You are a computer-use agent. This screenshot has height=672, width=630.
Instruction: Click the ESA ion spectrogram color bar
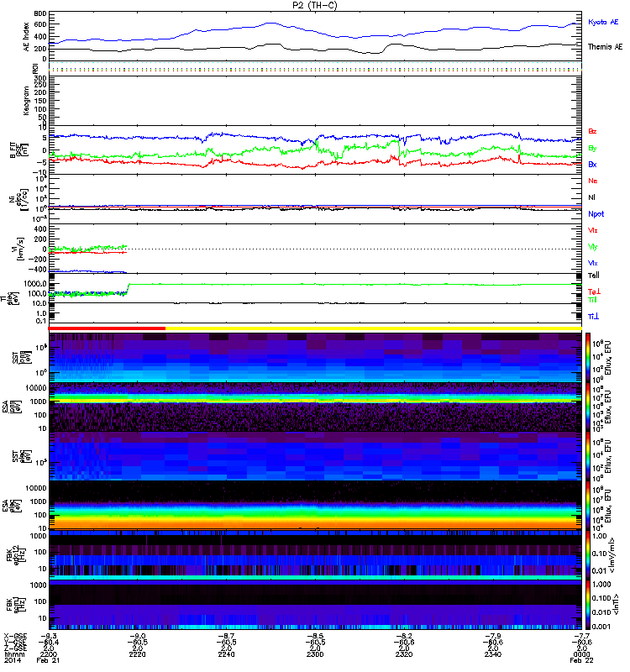click(x=588, y=407)
